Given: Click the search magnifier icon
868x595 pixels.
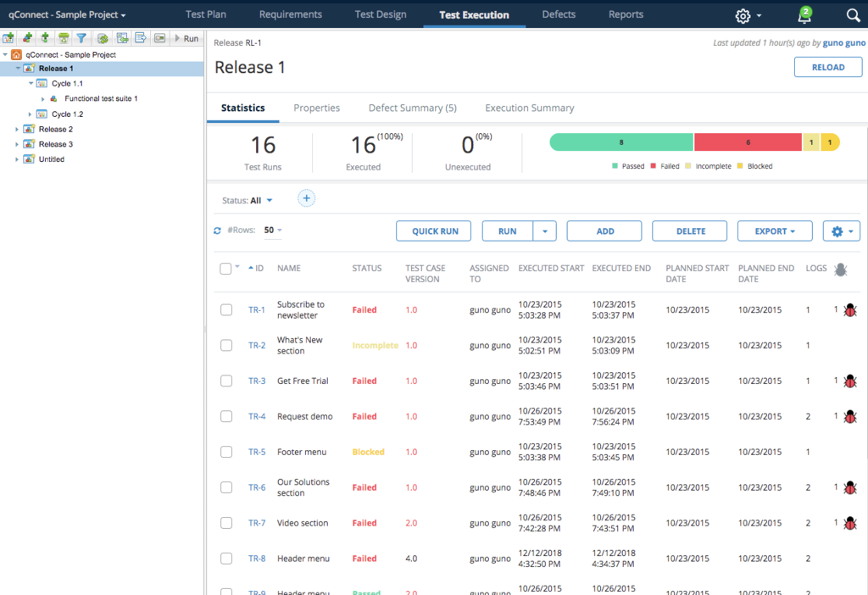Looking at the screenshot, I should tap(853, 15).
